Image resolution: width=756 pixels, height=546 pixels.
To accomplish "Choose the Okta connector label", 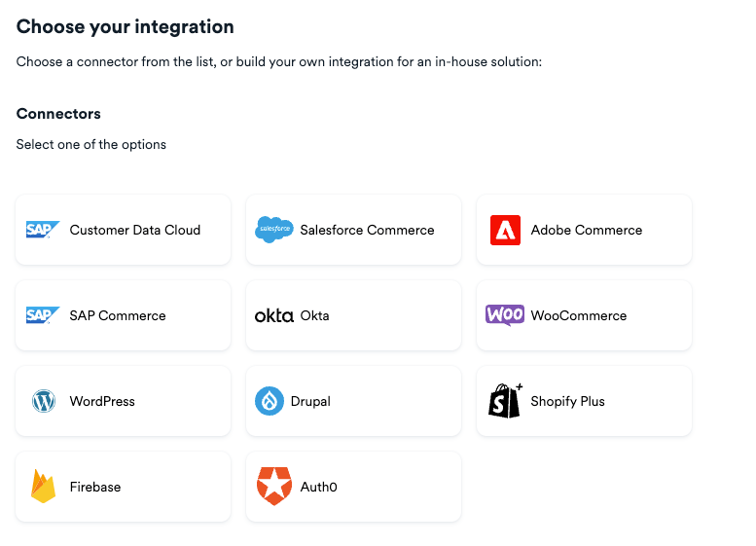I will [314, 315].
